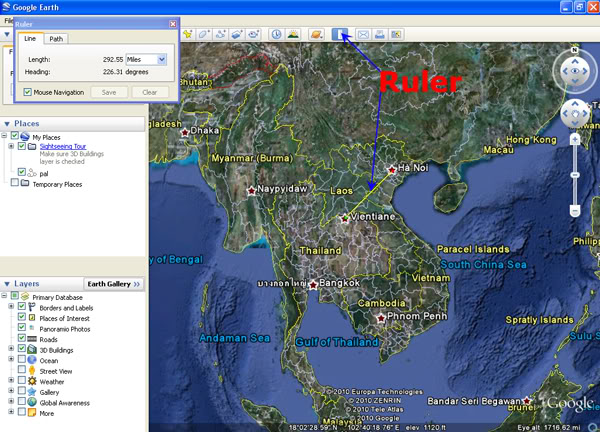Click the Add Path toolbar icon
600x432 pixels.
220,34
